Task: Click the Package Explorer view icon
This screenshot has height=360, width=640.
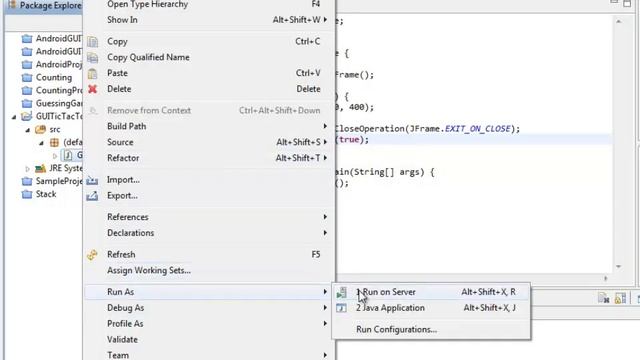Action: pyautogui.click(x=12, y=5)
